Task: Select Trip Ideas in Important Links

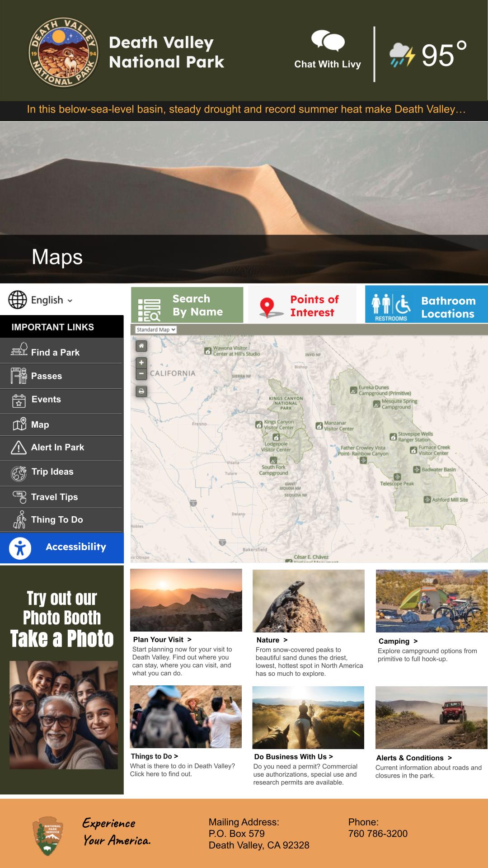Action: (61, 473)
